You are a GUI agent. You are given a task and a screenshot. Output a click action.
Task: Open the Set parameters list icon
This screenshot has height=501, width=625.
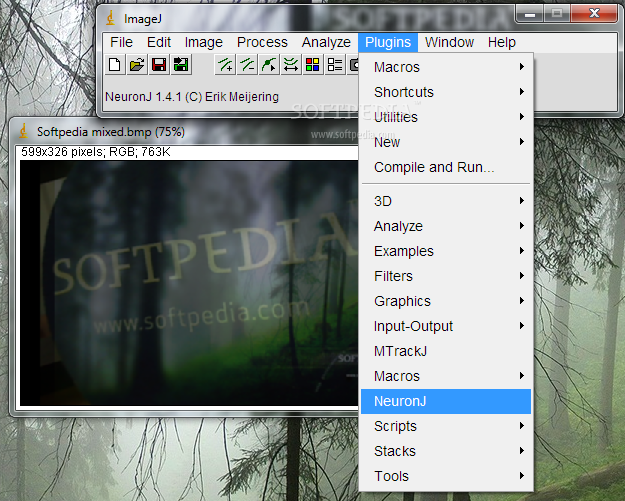pyautogui.click(x=335, y=65)
